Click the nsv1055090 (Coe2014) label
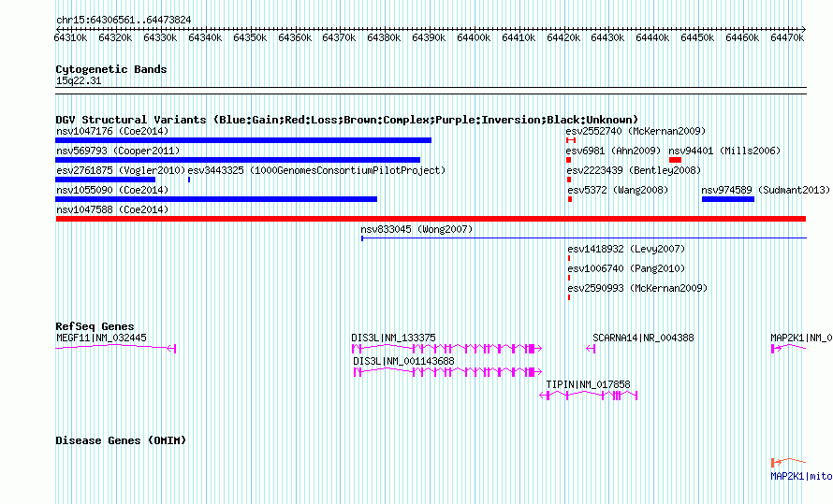Screen dimensions: 833x504 112,190
